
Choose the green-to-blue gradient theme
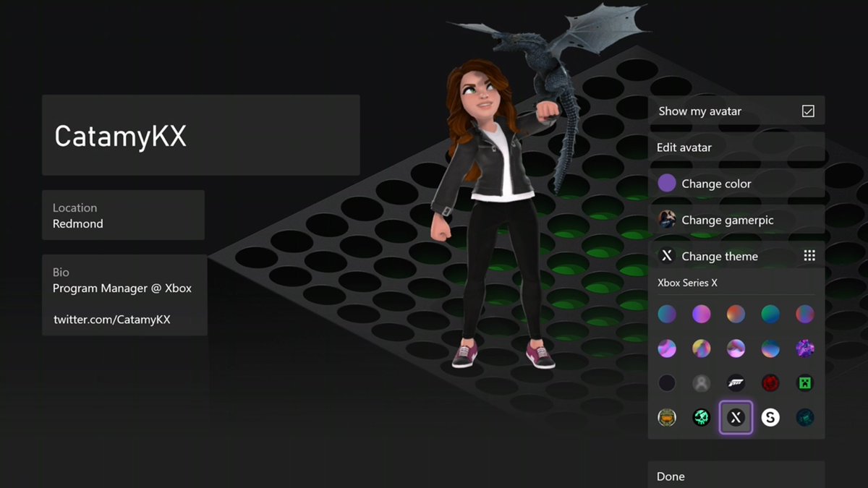(x=770, y=314)
